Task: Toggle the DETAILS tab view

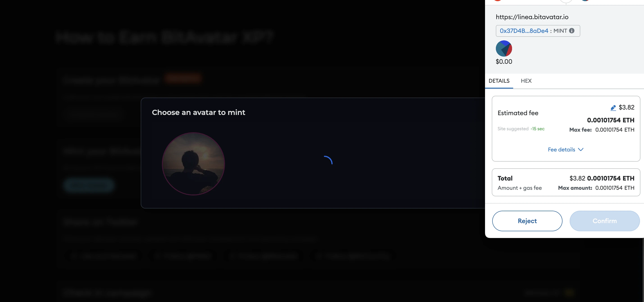Action: click(x=499, y=81)
